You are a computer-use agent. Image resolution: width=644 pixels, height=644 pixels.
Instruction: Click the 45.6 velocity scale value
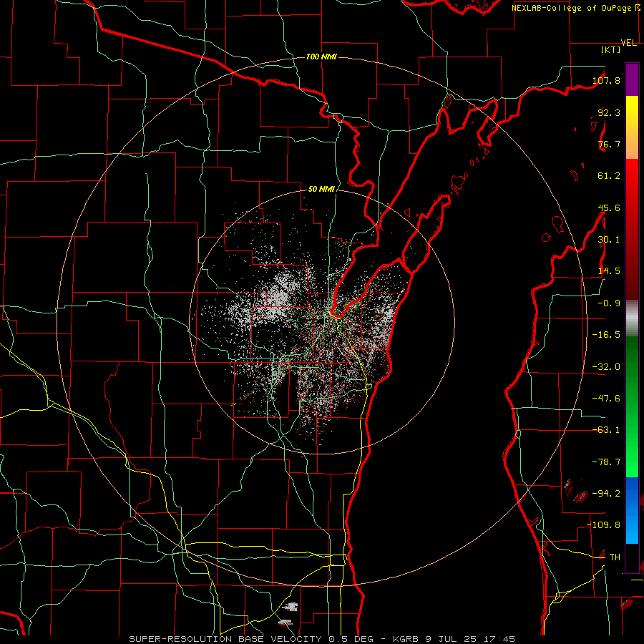point(609,208)
